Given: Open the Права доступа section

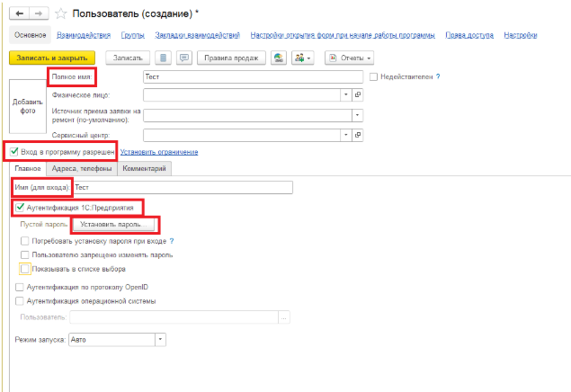Looking at the screenshot, I should (x=468, y=35).
